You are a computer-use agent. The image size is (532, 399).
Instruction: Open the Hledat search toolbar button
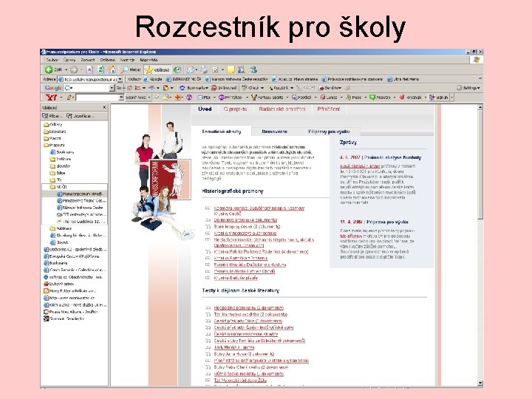coord(131,69)
